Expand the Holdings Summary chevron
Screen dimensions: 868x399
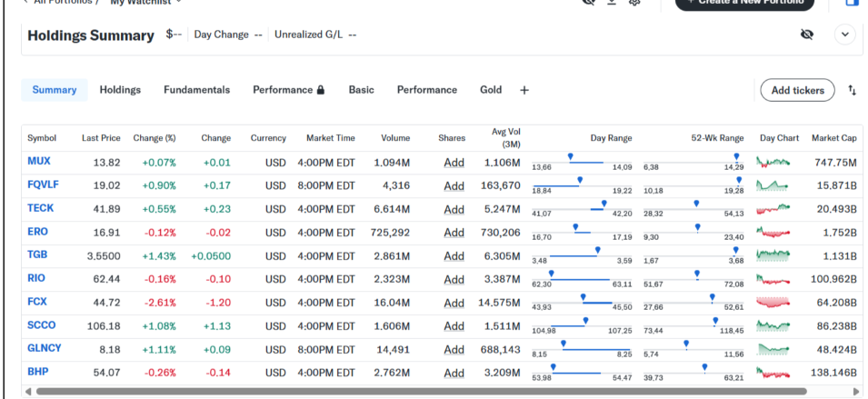(845, 35)
